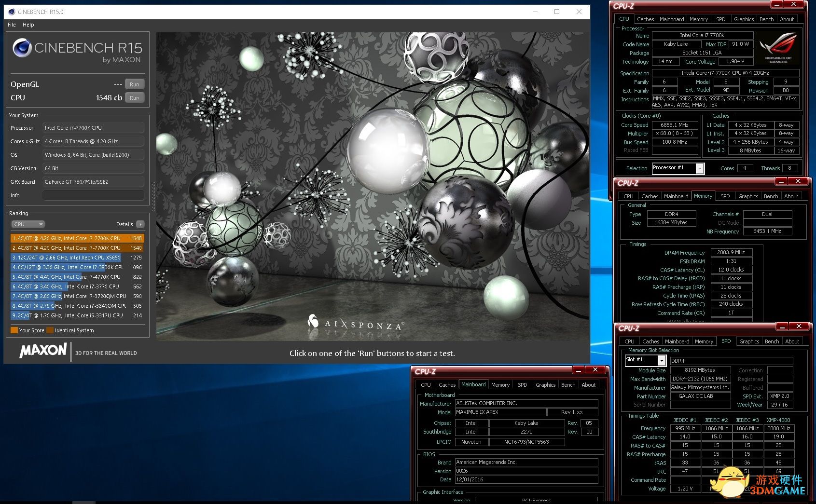Image resolution: width=816 pixels, height=504 pixels.
Task: Minimize the top CPU-Z CPU window
Action: click(776, 4)
